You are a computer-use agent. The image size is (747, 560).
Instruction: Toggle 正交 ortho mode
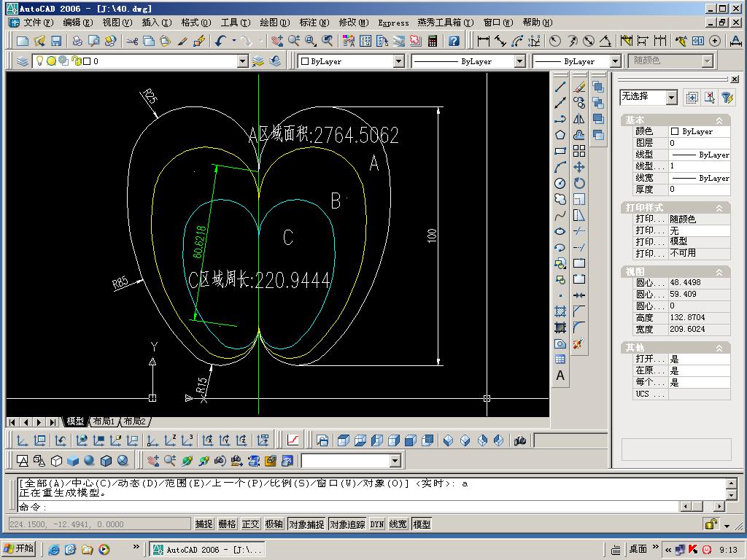(250, 524)
